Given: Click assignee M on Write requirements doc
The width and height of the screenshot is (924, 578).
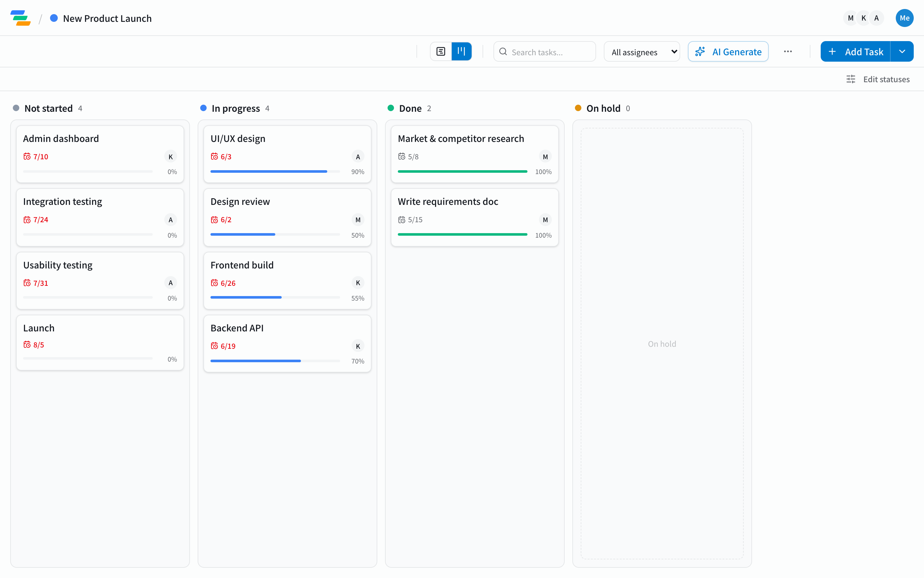Looking at the screenshot, I should click(x=545, y=219).
